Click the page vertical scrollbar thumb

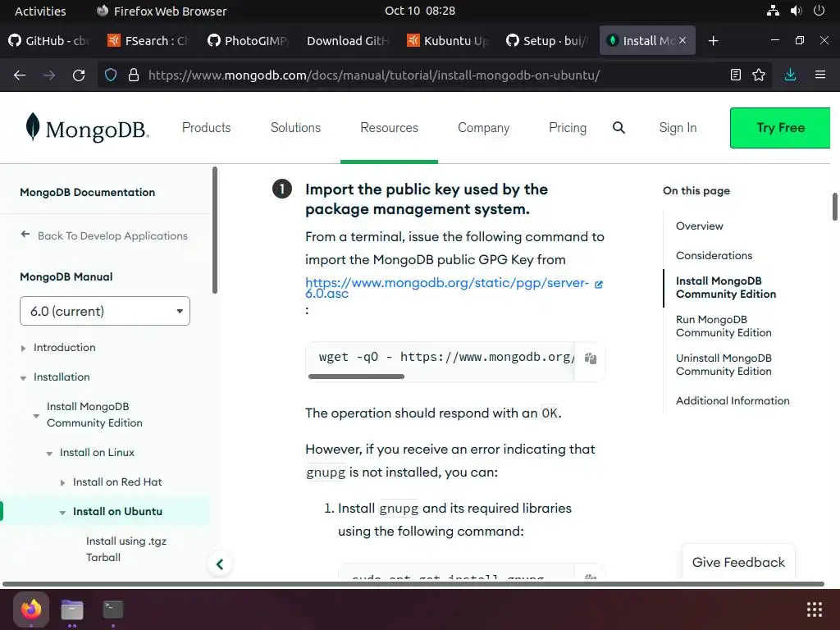point(834,207)
